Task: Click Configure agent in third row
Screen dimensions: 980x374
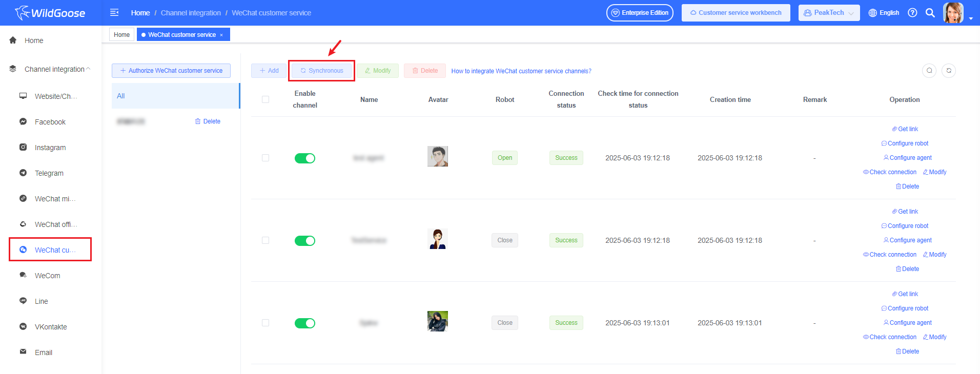Action: pos(907,323)
